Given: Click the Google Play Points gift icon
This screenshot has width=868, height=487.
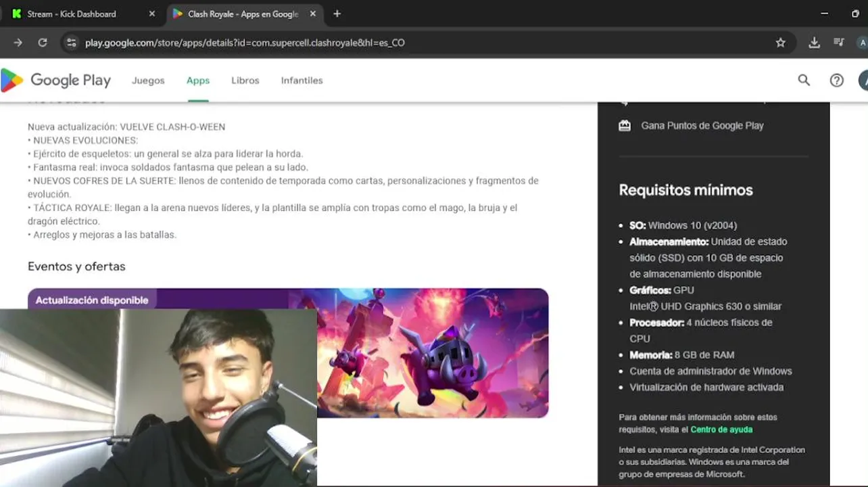Looking at the screenshot, I should 625,125.
